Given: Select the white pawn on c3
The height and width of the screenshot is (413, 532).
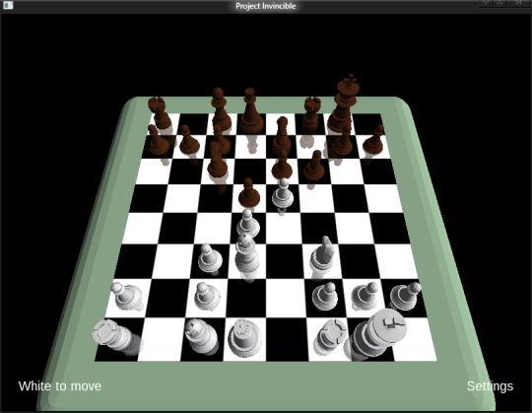Looking at the screenshot, I should point(210,259).
